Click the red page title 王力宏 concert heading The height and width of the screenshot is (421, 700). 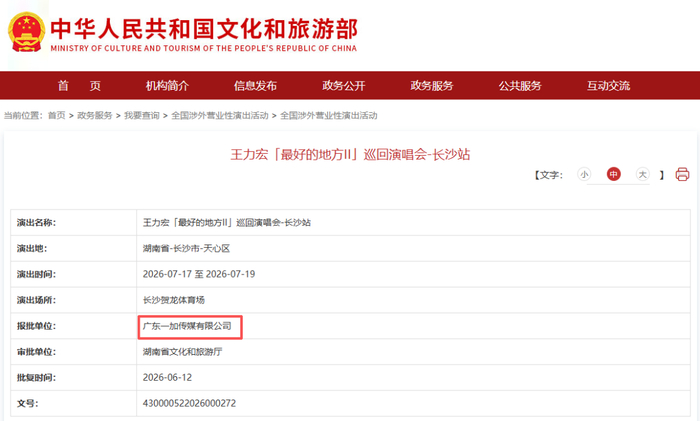(350, 154)
